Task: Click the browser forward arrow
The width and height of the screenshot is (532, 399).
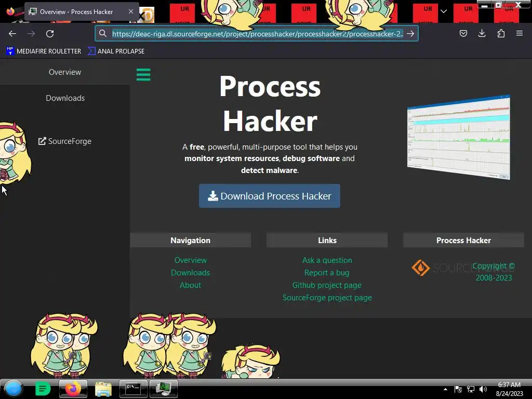Action: click(31, 34)
